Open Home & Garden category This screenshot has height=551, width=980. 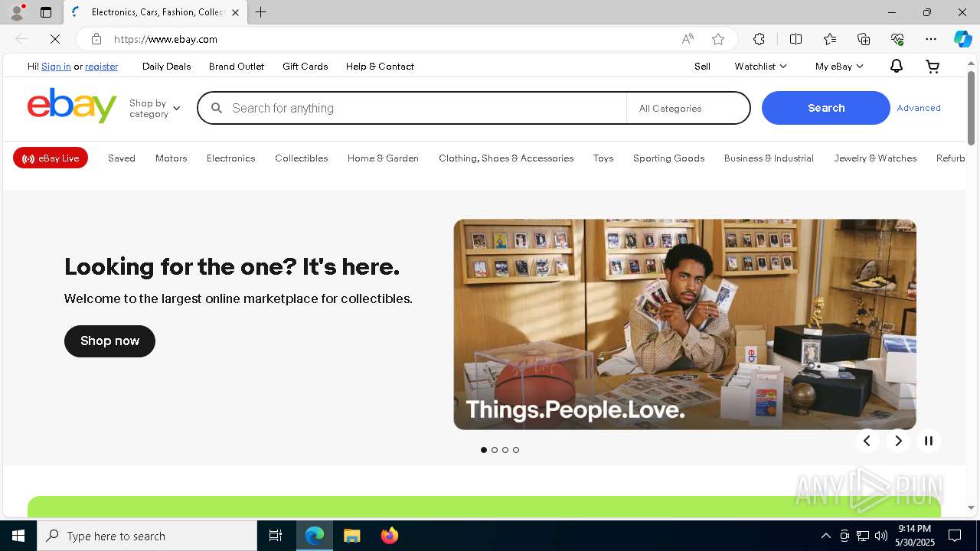pos(383,158)
